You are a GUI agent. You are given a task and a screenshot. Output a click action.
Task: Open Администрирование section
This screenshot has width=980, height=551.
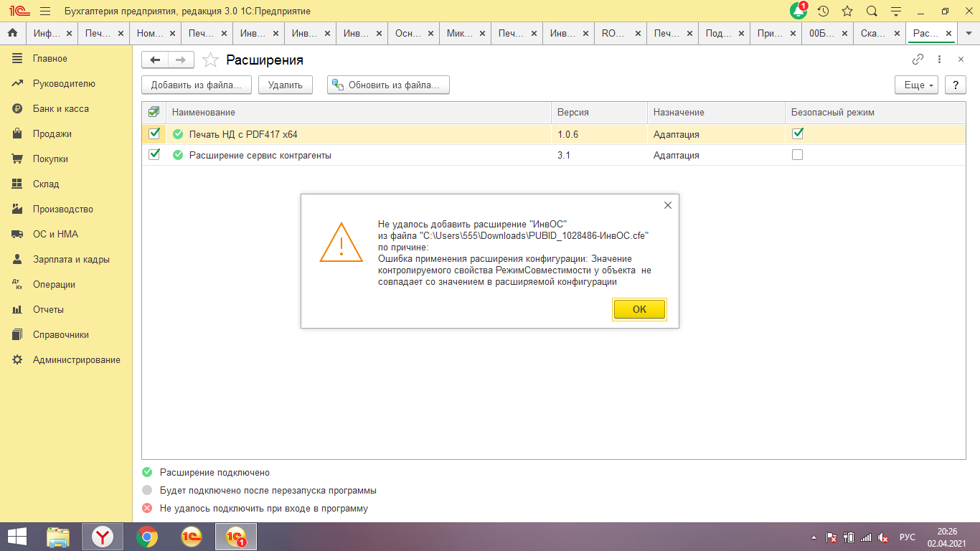tap(77, 359)
